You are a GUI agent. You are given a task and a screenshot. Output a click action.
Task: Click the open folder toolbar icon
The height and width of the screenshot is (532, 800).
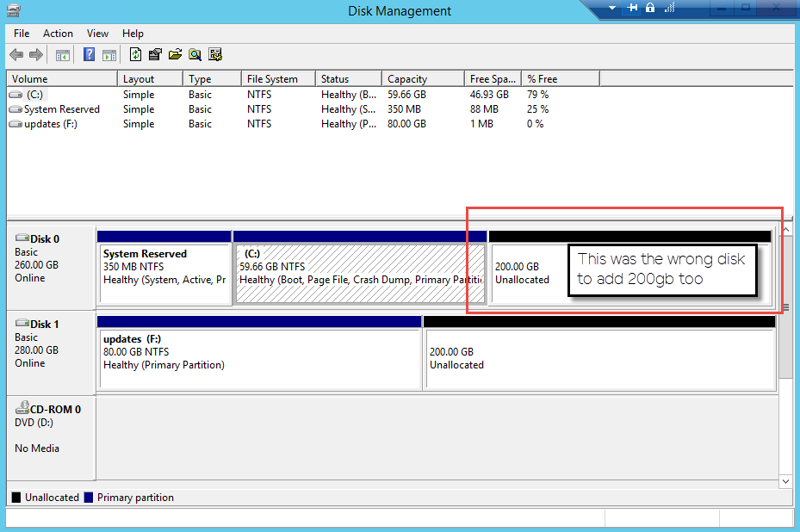pyautogui.click(x=175, y=54)
